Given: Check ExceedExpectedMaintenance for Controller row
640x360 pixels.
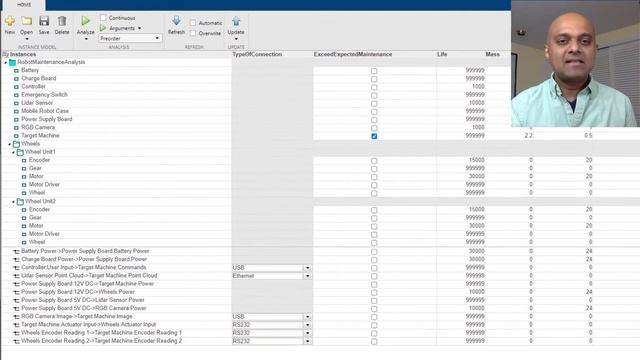Looking at the screenshot, I should [374, 87].
